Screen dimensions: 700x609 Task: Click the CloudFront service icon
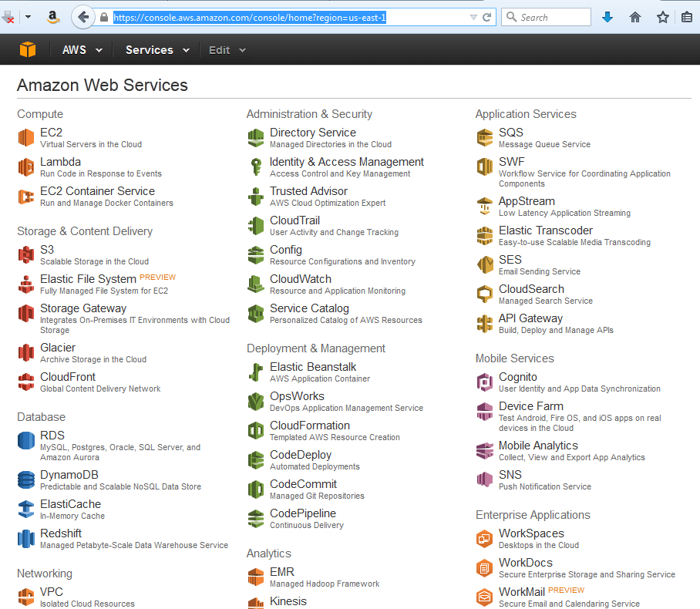[x=26, y=382]
